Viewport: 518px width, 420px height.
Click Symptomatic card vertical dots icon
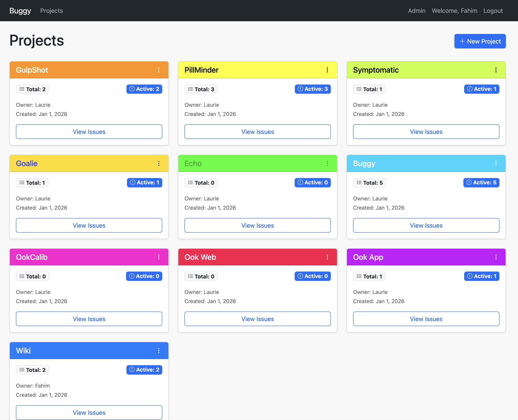point(496,70)
